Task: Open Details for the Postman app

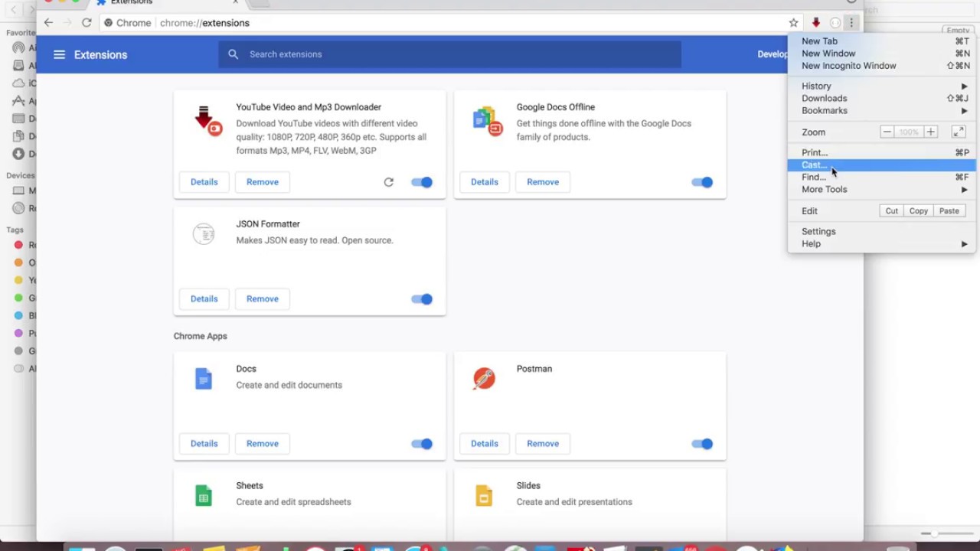Action: [x=485, y=444]
